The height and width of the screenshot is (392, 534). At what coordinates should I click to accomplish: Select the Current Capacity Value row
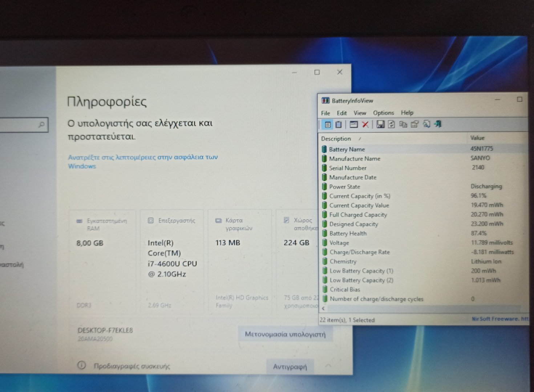(x=424, y=205)
